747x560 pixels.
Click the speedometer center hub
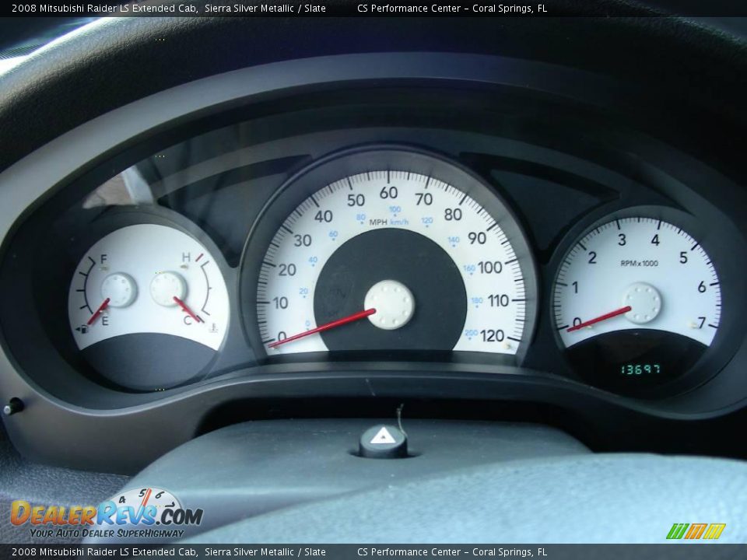(x=389, y=305)
